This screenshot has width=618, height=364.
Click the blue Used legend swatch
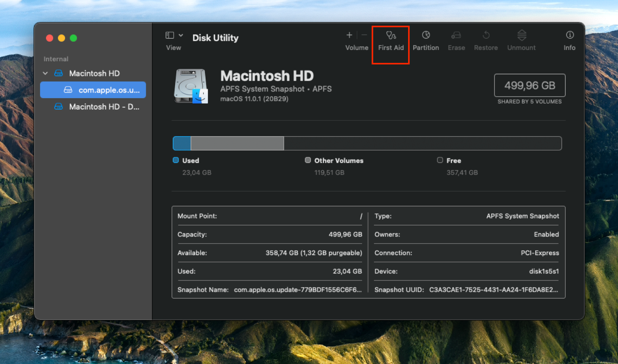click(x=176, y=160)
